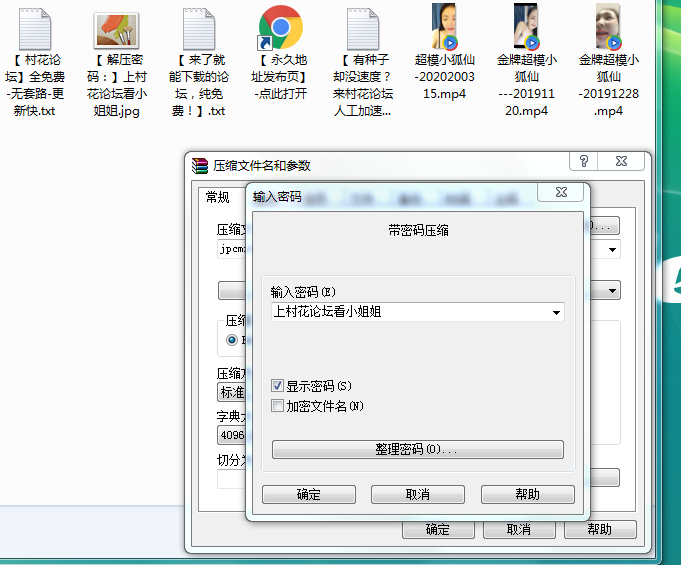This screenshot has width=681, height=565.
Task: Close the 压缩文件名和参数 dialog
Action: coord(621,161)
